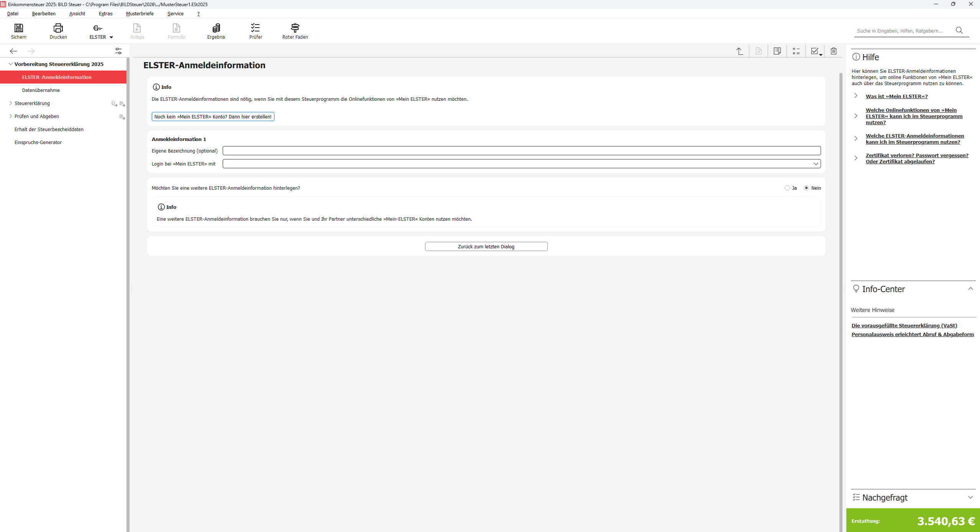
Task: Click the trash delete icon
Action: 834,51
